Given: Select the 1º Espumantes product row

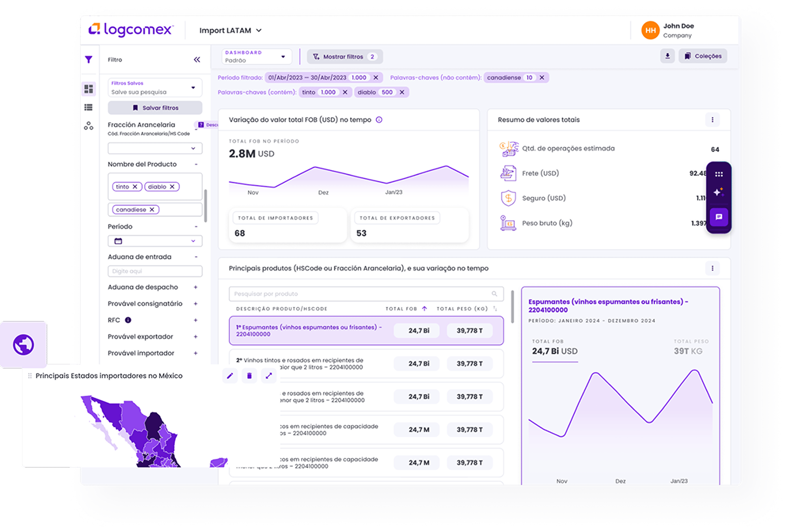Looking at the screenshot, I should [x=366, y=331].
